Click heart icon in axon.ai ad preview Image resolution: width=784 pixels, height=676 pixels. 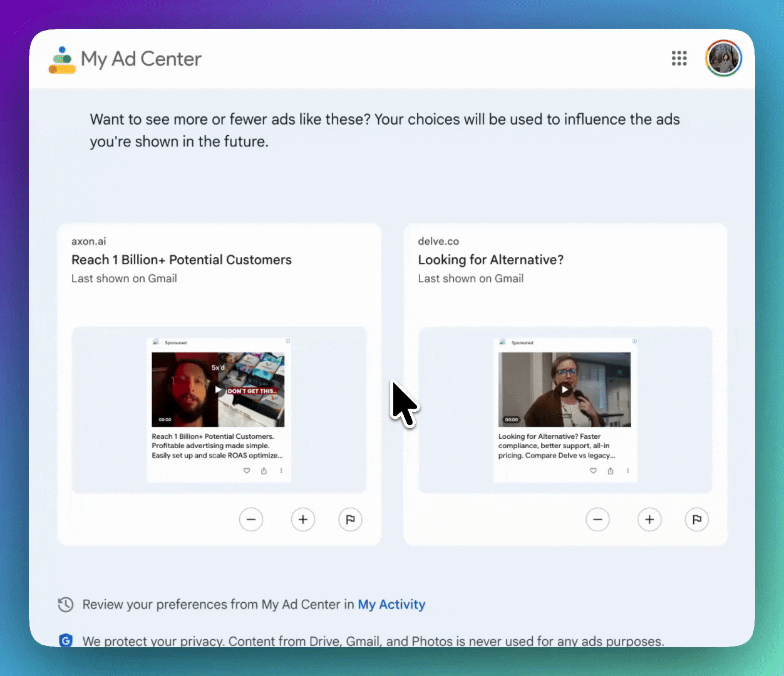click(x=247, y=471)
